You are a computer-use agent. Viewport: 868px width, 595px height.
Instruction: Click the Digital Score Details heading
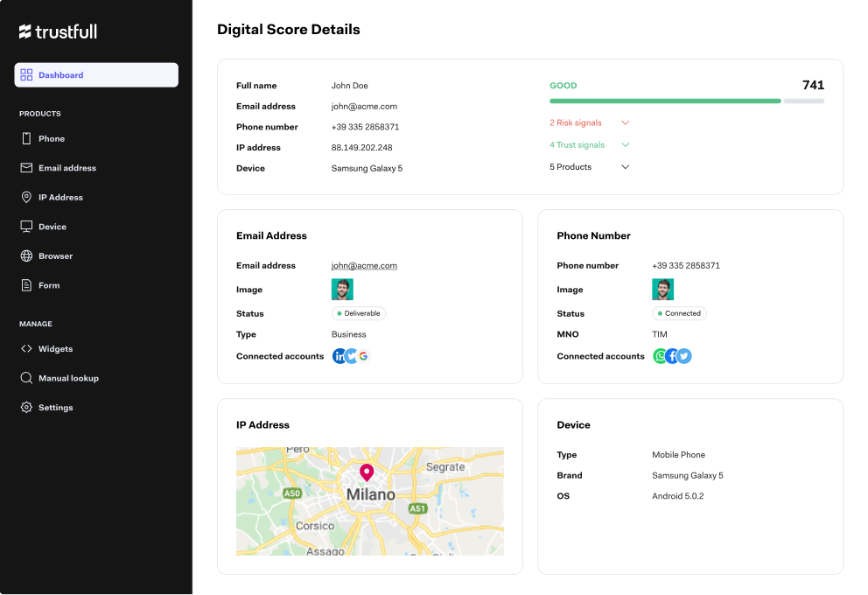pos(289,30)
